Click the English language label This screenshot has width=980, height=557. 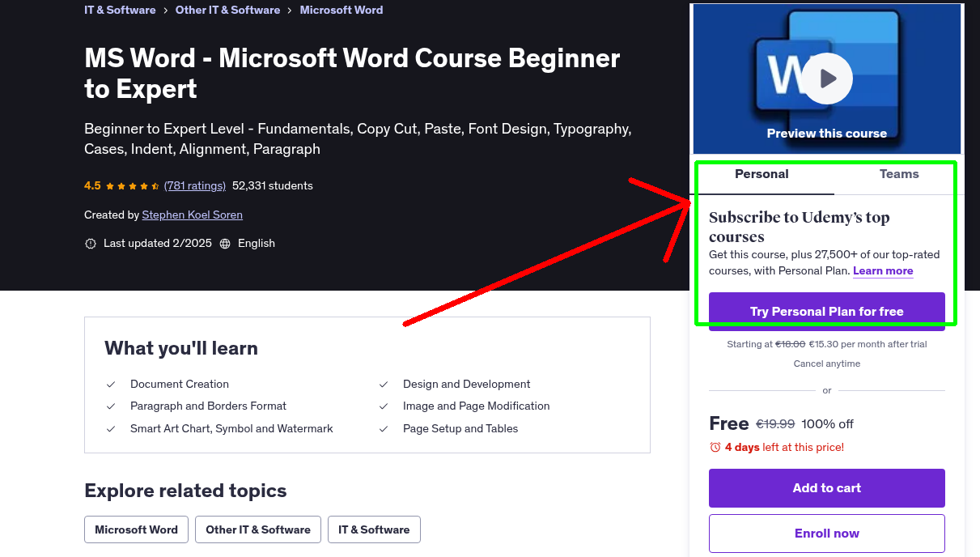[x=257, y=243]
